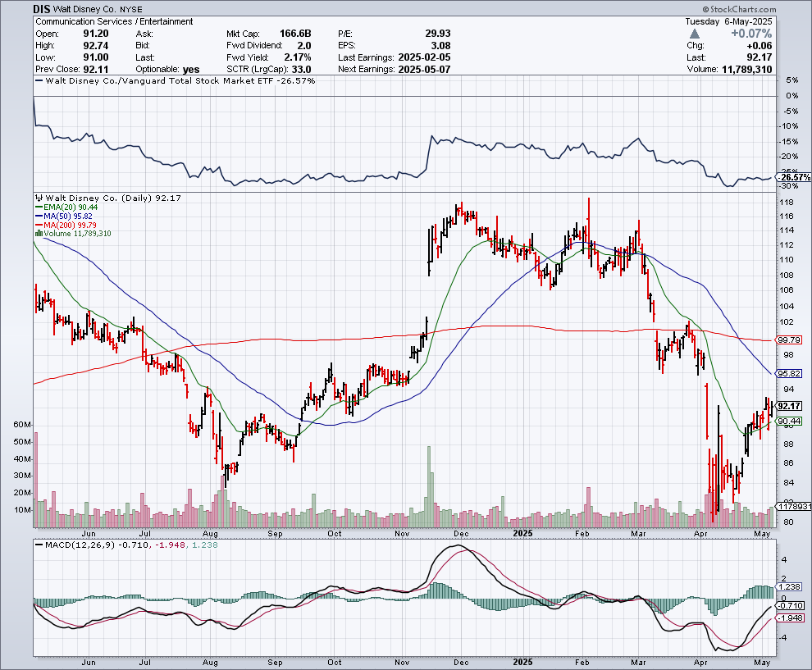
Task: Select the Low value 91.00
Action: coord(96,57)
